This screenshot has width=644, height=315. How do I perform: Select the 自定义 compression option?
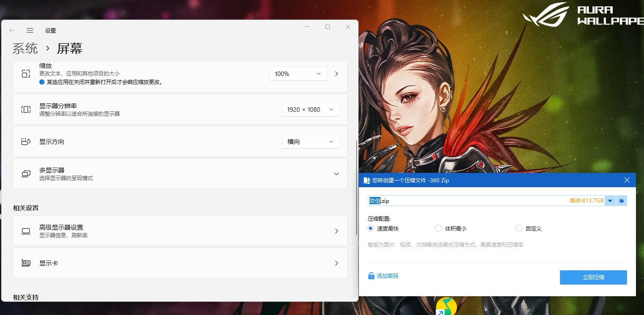519,228
